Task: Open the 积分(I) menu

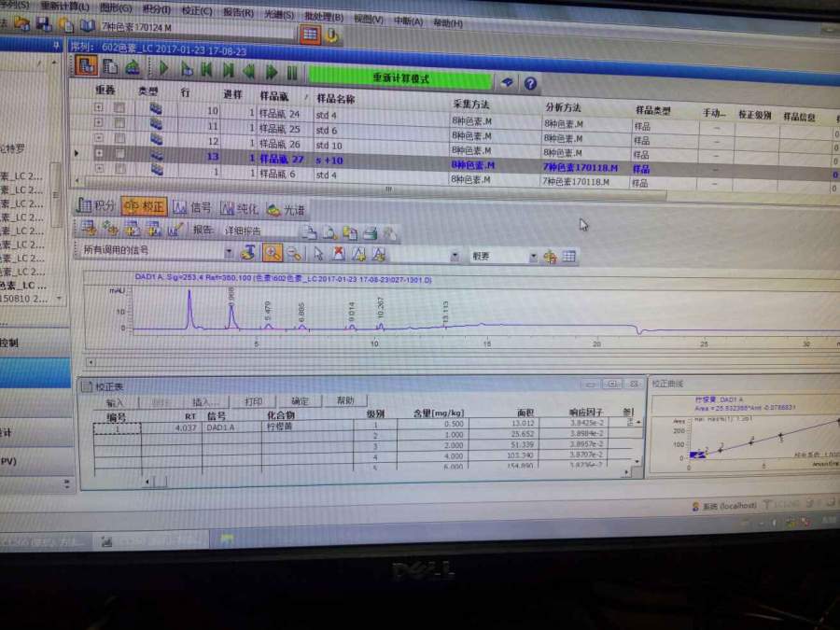Action: click(157, 9)
